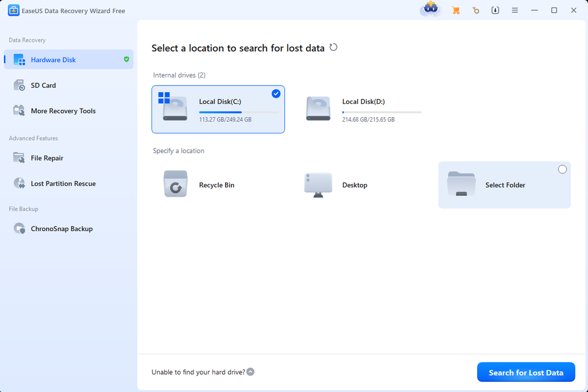588x392 pixels.
Task: Click Unable to find your hard drive
Action: point(198,372)
